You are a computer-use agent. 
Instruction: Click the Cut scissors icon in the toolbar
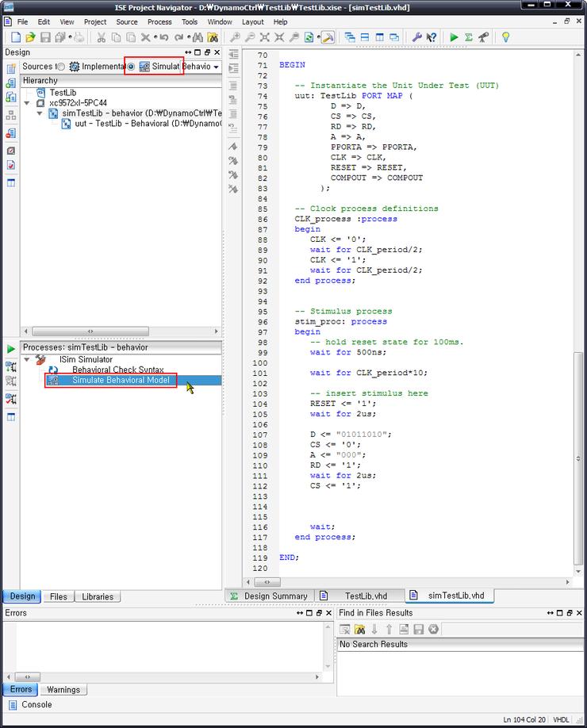[102, 37]
